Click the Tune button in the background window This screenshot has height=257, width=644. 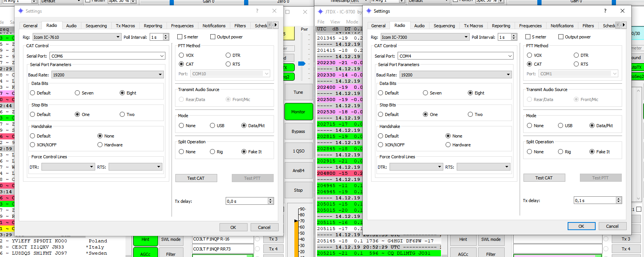tap(298, 92)
